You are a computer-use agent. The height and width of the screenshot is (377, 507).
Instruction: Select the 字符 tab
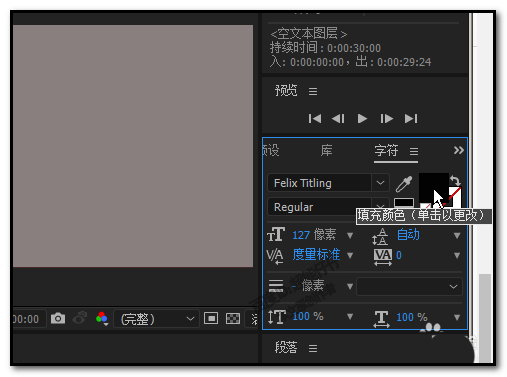386,150
